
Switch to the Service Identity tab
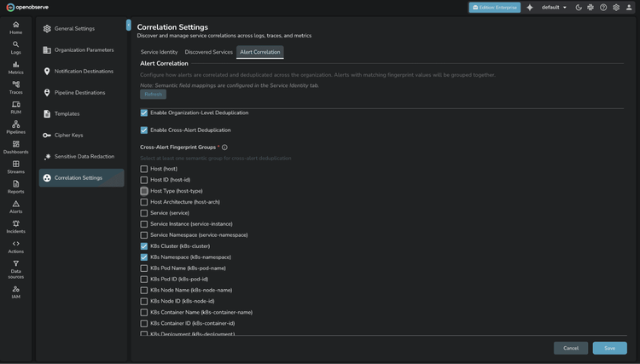tap(159, 52)
